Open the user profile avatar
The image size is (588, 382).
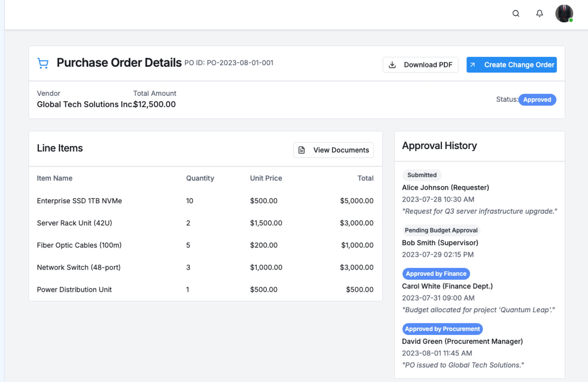click(564, 13)
